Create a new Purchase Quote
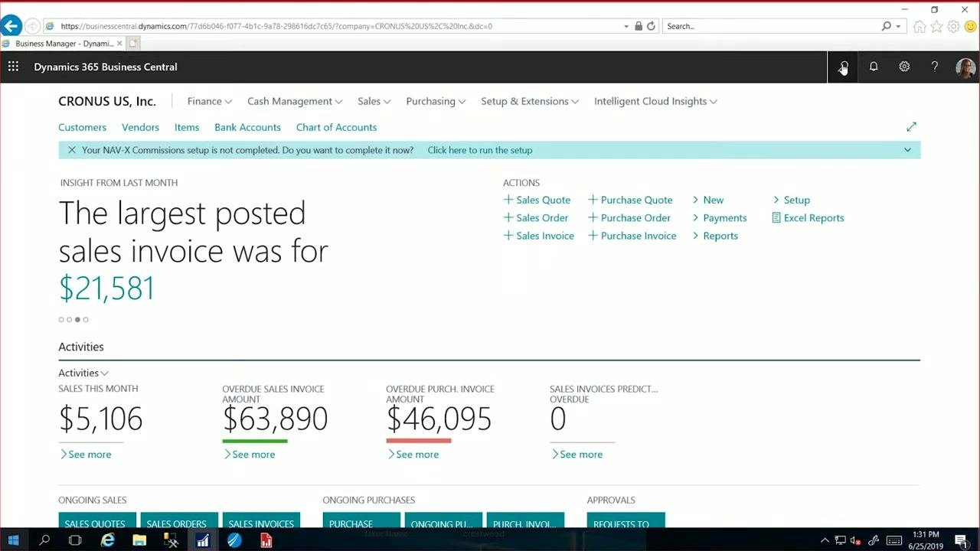980x551 pixels. click(630, 200)
